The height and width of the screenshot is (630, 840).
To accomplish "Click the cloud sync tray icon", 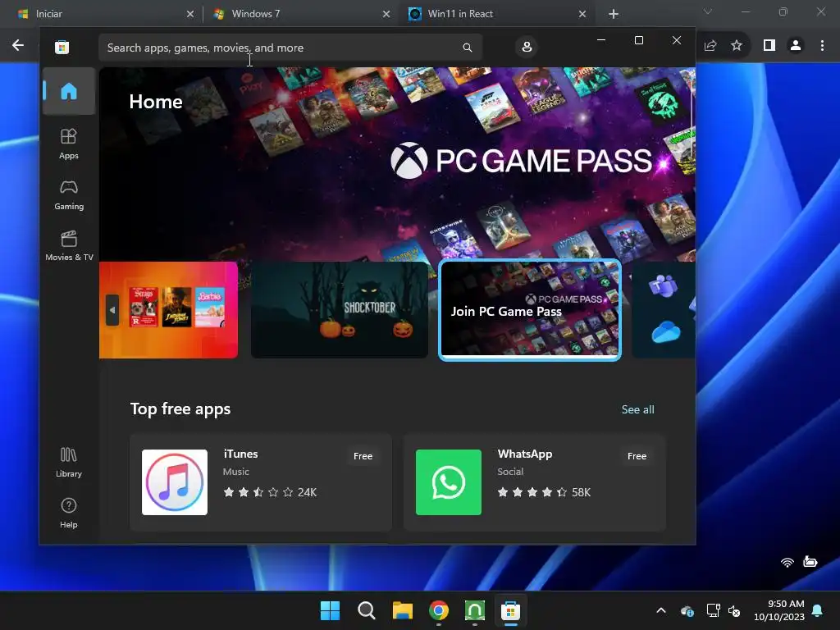I will [687, 610].
